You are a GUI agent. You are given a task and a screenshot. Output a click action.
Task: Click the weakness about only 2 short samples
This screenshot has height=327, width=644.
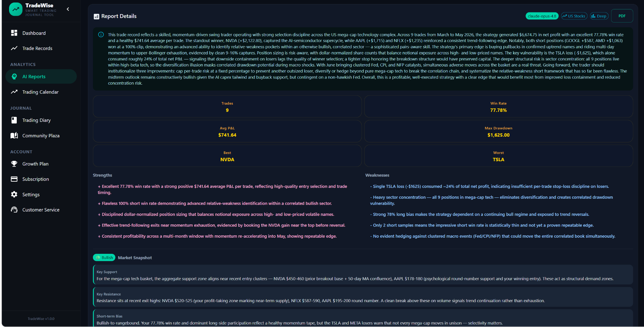click(x=482, y=225)
